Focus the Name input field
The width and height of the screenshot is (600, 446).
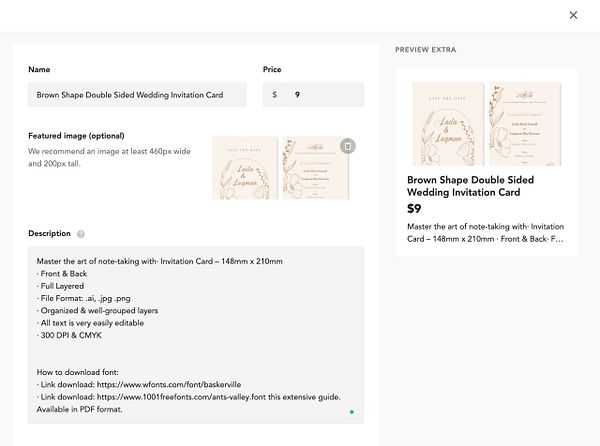(137, 95)
